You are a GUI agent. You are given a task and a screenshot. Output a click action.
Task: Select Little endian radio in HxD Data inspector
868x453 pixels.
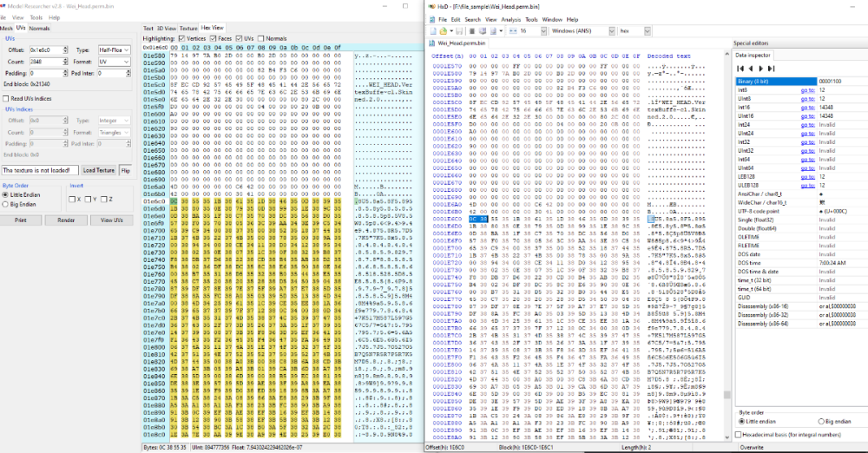pos(742,422)
